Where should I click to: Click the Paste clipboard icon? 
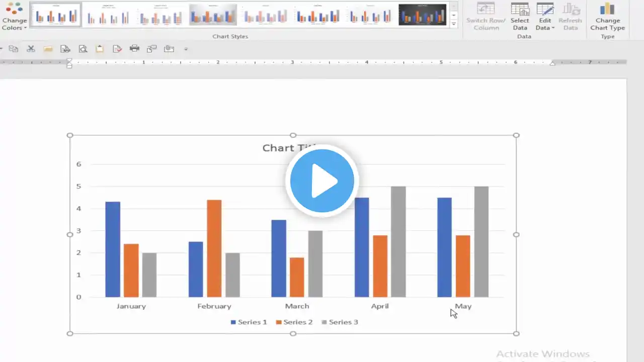(100, 49)
